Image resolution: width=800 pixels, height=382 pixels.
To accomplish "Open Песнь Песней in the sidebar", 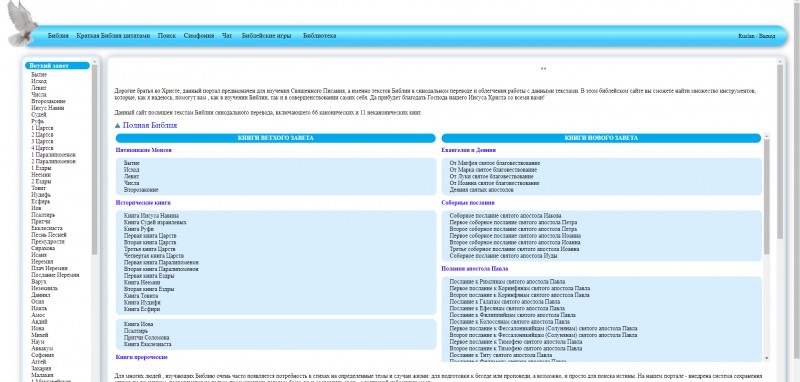I will (48, 235).
